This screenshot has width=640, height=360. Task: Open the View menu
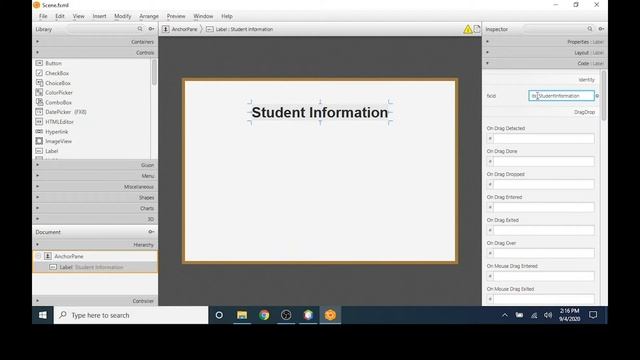[78, 16]
